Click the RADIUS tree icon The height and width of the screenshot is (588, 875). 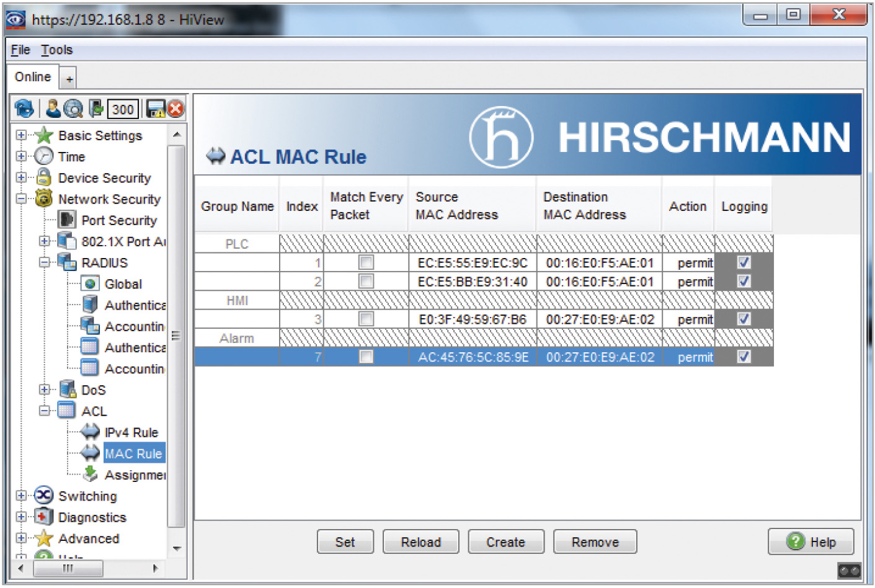click(x=66, y=262)
